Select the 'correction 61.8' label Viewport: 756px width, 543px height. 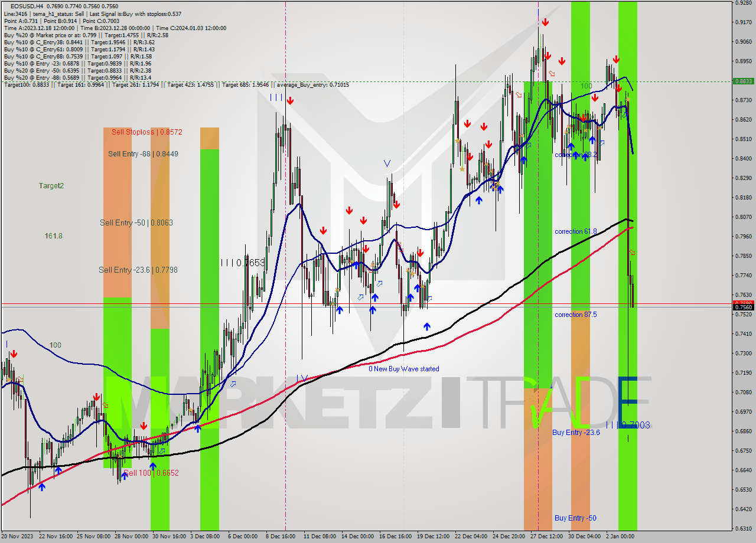pos(576,231)
